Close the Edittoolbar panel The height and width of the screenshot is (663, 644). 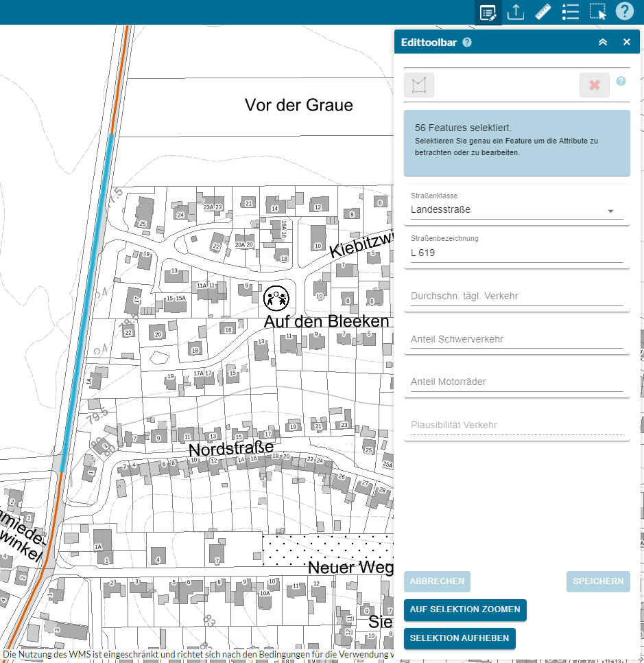tap(626, 43)
